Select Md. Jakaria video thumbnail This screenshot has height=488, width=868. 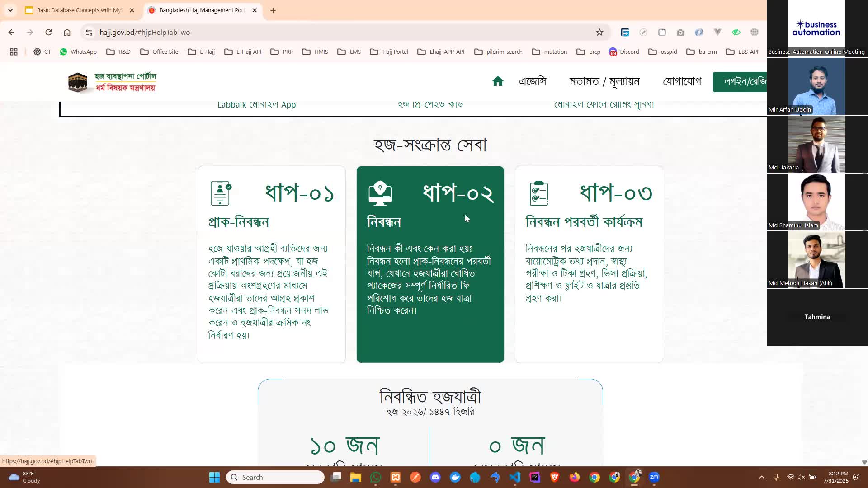817,144
